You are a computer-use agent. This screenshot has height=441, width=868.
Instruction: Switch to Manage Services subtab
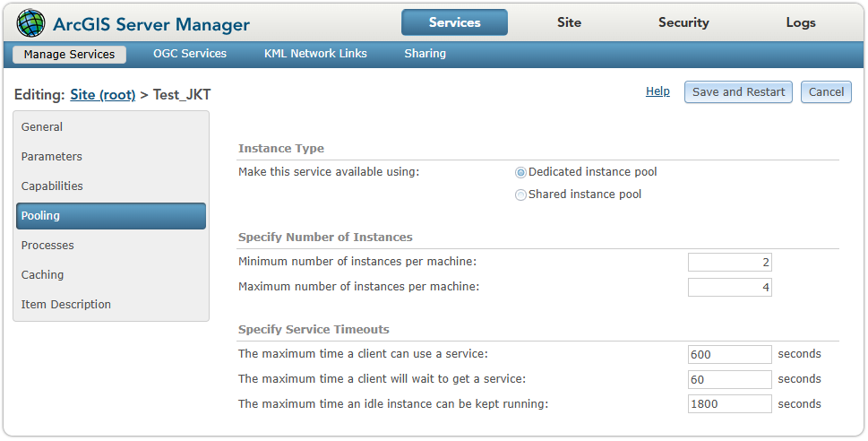69,55
